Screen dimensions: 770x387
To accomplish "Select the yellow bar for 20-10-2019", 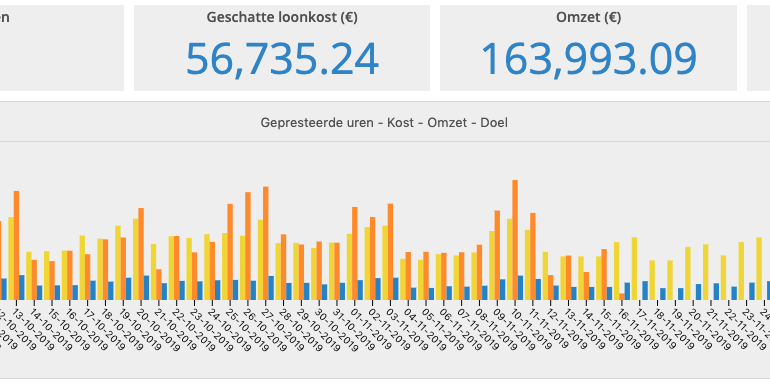I will point(136,259).
